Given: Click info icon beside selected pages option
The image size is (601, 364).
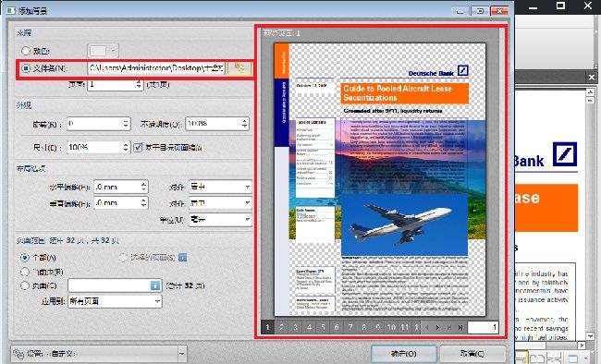Looking at the screenshot, I should pos(182,258).
